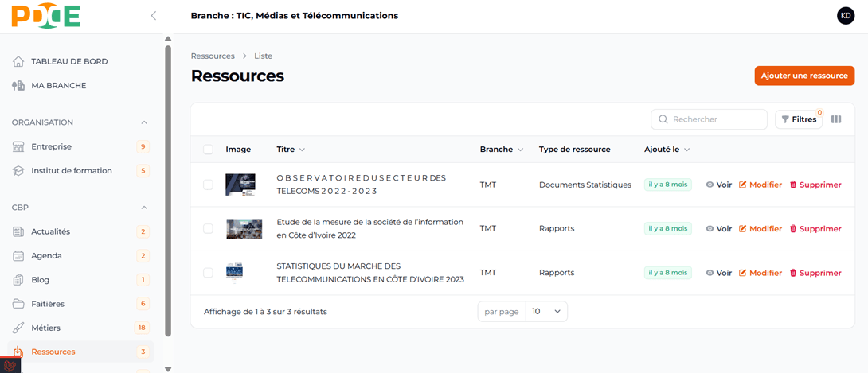Click the Faitières folder icon
Image resolution: width=868 pixels, height=373 pixels.
18,303
